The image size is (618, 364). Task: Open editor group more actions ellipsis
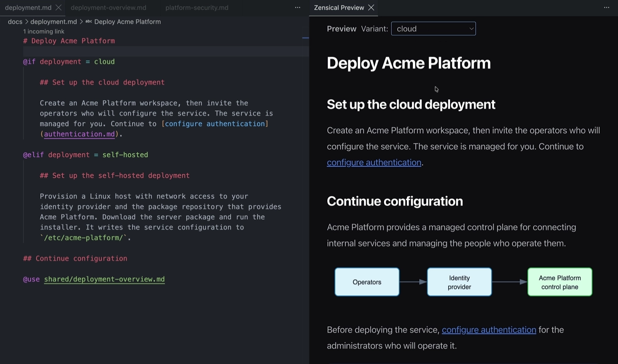click(x=298, y=8)
